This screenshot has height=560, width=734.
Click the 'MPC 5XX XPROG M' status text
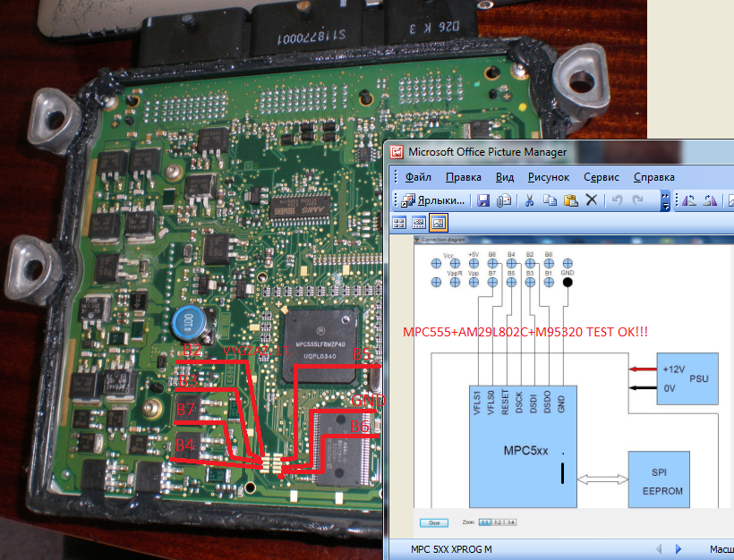(451, 549)
